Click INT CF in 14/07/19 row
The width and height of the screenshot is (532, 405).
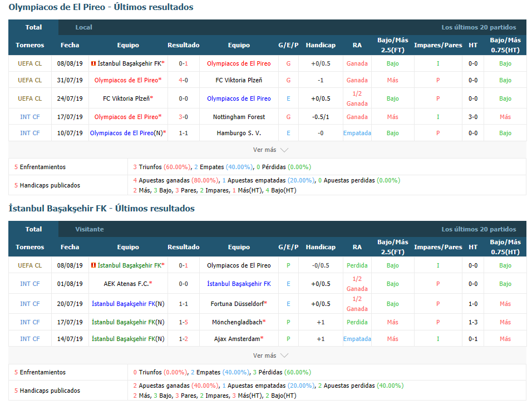click(30, 339)
